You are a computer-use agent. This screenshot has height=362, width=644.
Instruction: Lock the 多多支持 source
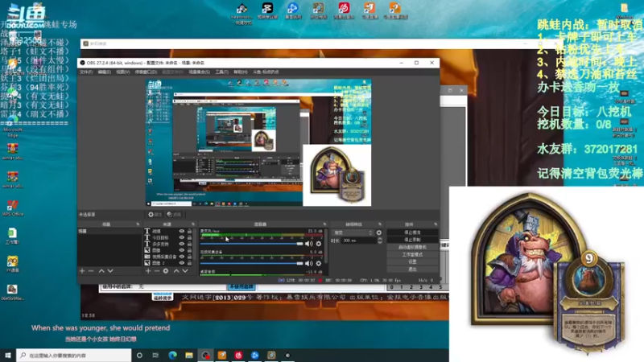(189, 244)
